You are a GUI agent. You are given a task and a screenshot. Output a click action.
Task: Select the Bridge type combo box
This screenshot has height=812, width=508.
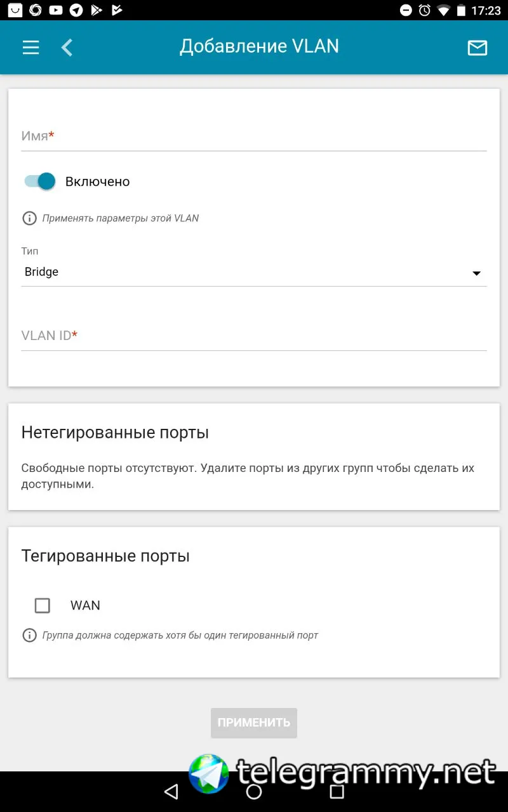click(248, 272)
